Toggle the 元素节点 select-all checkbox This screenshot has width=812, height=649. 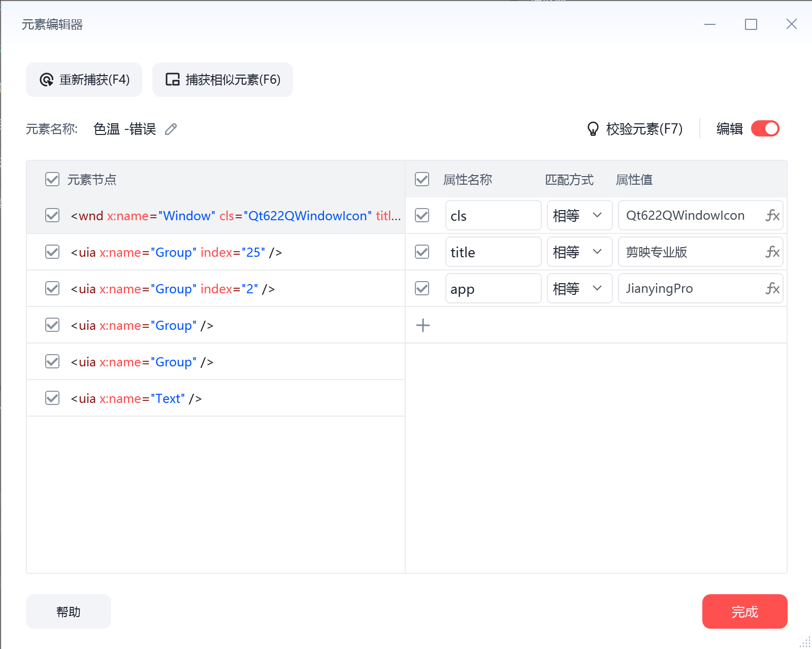(52, 179)
